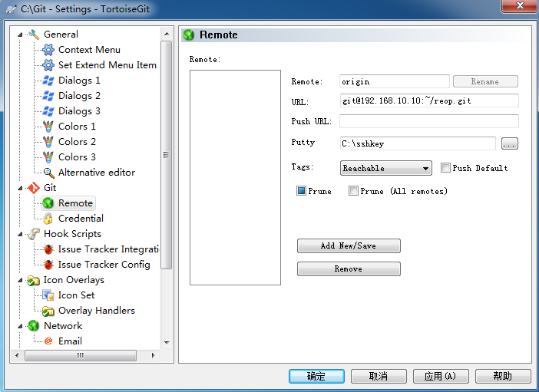Click the General wrench icon
This screenshot has height=392, width=539.
click(x=33, y=35)
